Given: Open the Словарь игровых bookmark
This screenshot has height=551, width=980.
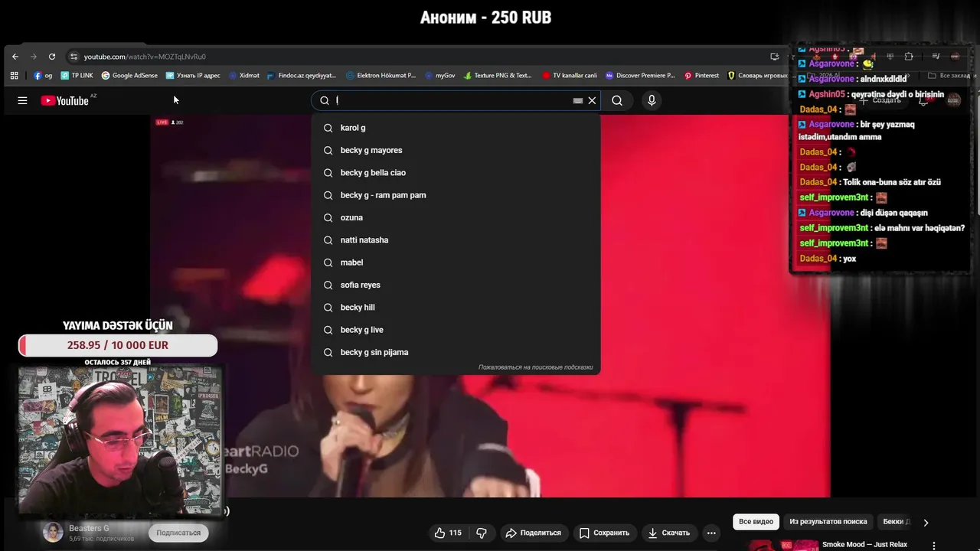Looking at the screenshot, I should point(757,76).
